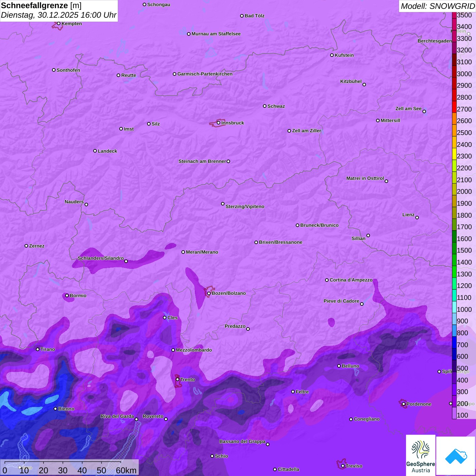Click the Treviso city marker dot
This screenshot has width=476, height=476.
click(x=343, y=466)
